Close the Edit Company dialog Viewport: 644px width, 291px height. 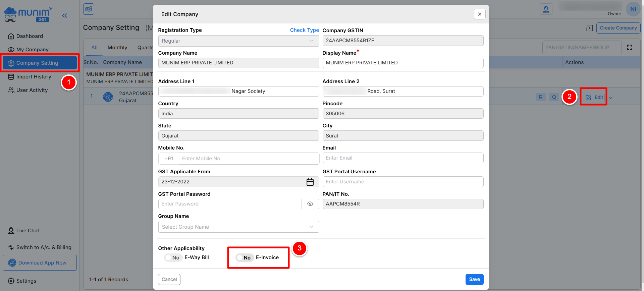[x=480, y=14]
